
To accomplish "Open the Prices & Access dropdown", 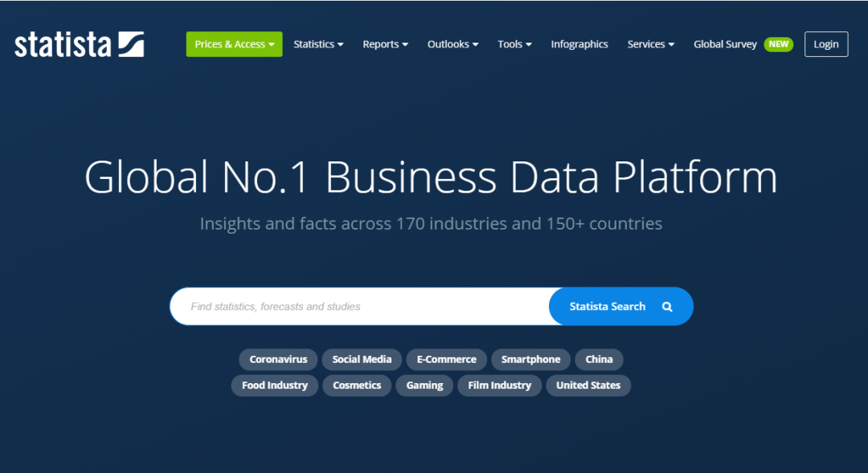I will 234,44.
